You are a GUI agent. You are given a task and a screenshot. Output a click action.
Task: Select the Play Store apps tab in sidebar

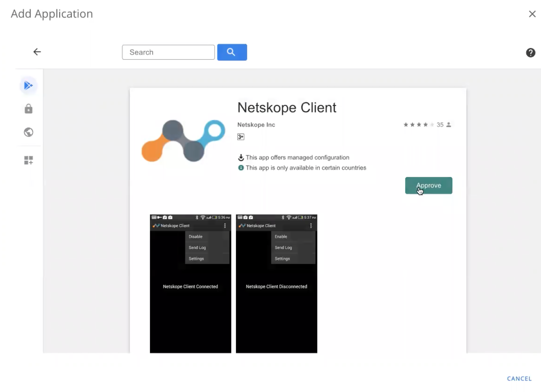28,85
